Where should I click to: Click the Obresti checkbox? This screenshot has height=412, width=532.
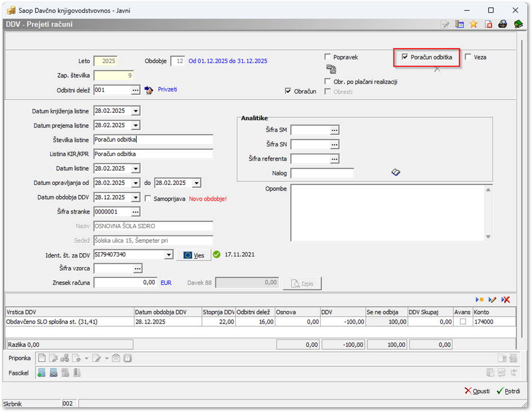[x=328, y=91]
